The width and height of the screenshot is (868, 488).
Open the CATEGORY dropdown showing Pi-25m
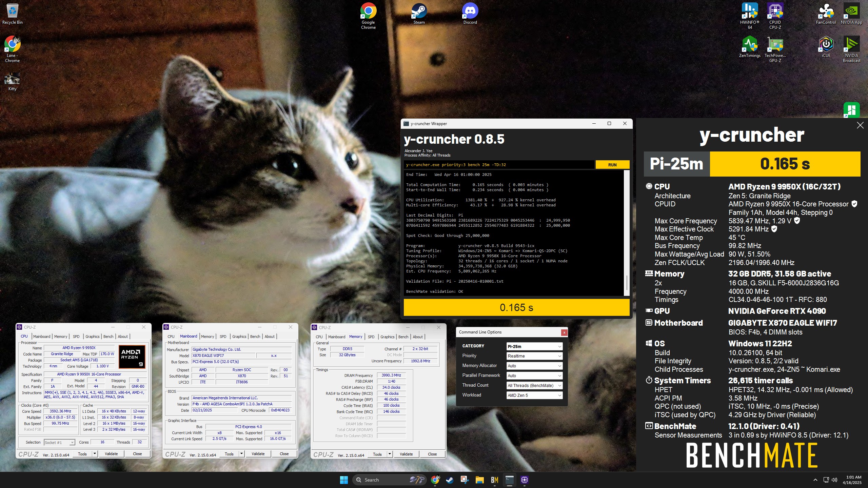point(534,346)
